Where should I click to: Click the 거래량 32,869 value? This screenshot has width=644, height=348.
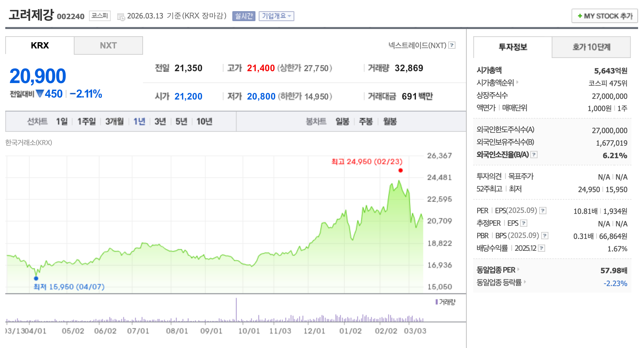[x=409, y=68]
